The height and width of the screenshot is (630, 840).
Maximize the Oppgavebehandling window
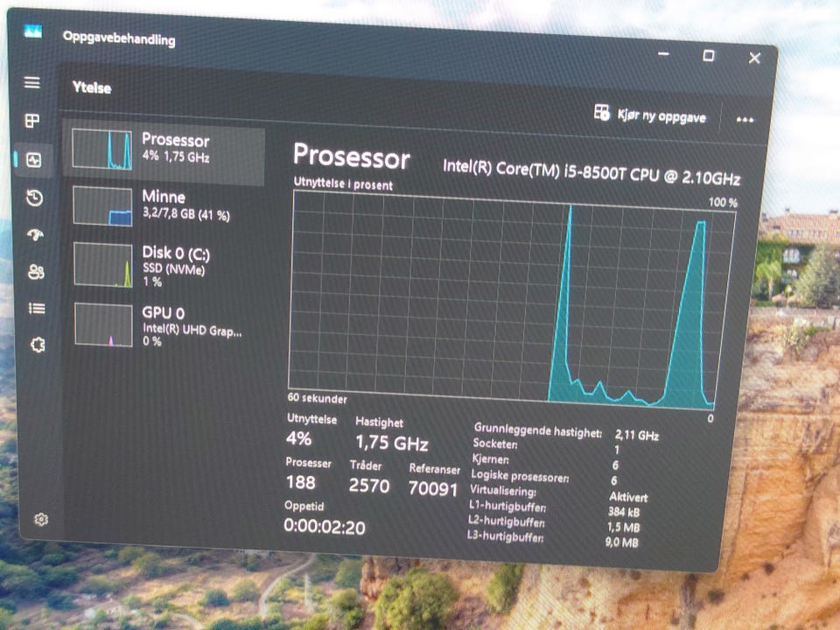(709, 56)
